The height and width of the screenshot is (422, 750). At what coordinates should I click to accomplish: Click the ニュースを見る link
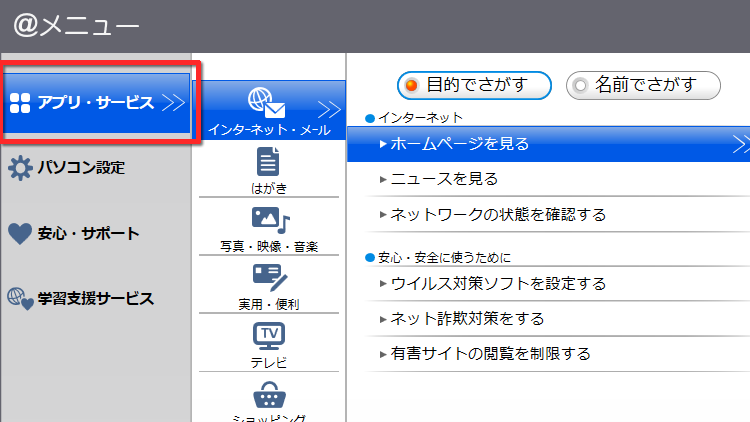(444, 179)
